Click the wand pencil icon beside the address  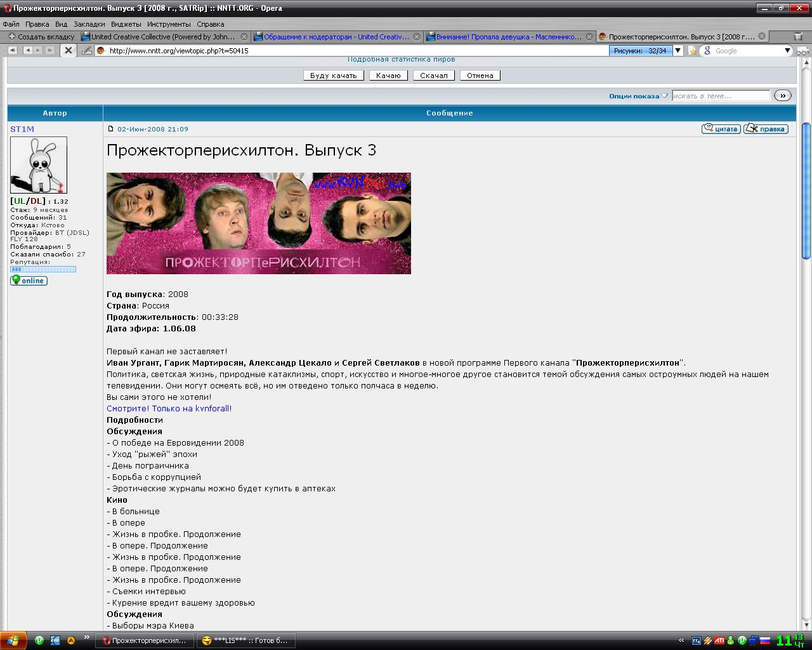(86, 50)
